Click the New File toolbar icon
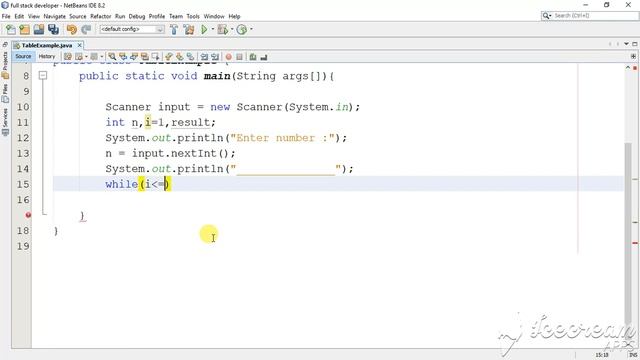This screenshot has height=360, width=640. point(11,29)
